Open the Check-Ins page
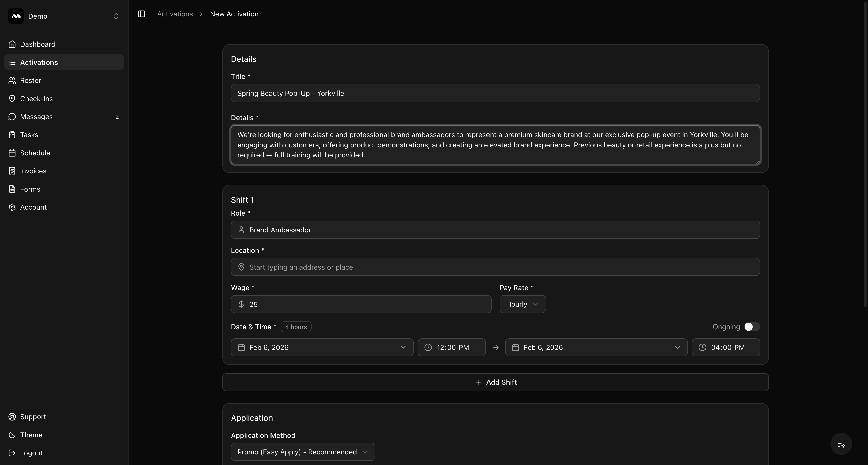Screen dimensions: 868x465 coord(36,99)
